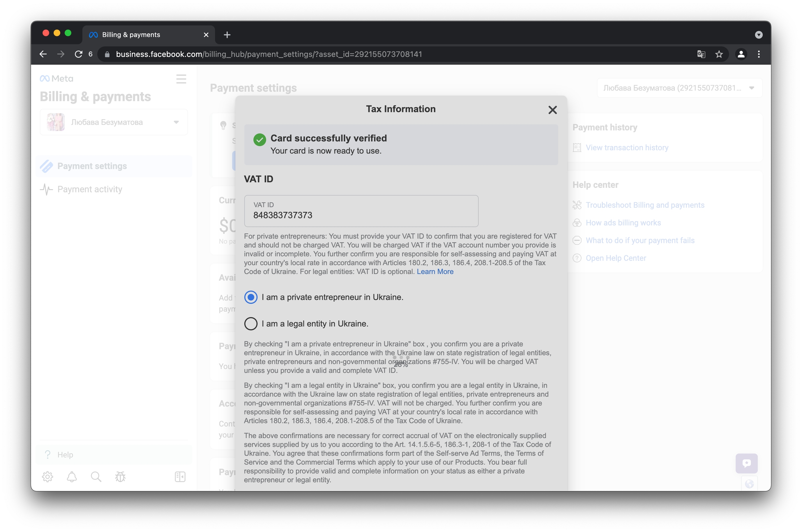
Task: Click Help in the sidebar
Action: [x=114, y=455]
